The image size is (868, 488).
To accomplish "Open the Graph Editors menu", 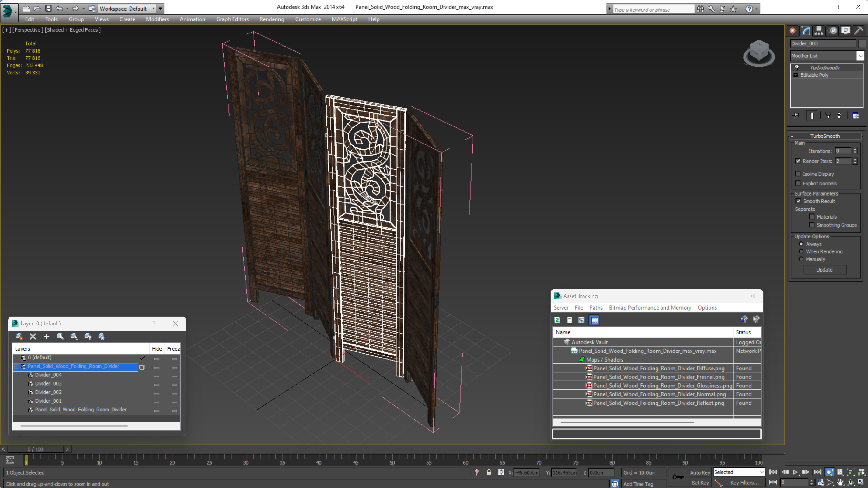I will 232,19.
